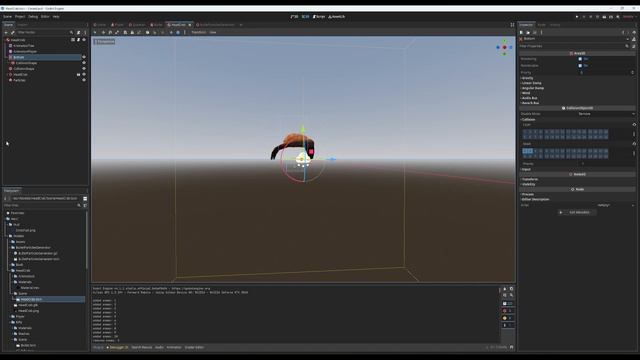Expand the Gravity property group

click(527, 78)
